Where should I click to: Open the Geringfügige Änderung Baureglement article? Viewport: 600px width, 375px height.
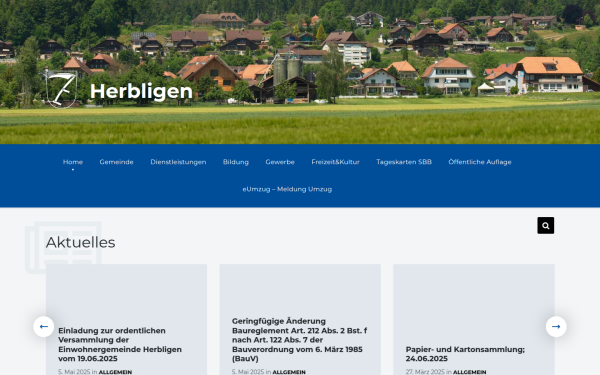(299, 340)
